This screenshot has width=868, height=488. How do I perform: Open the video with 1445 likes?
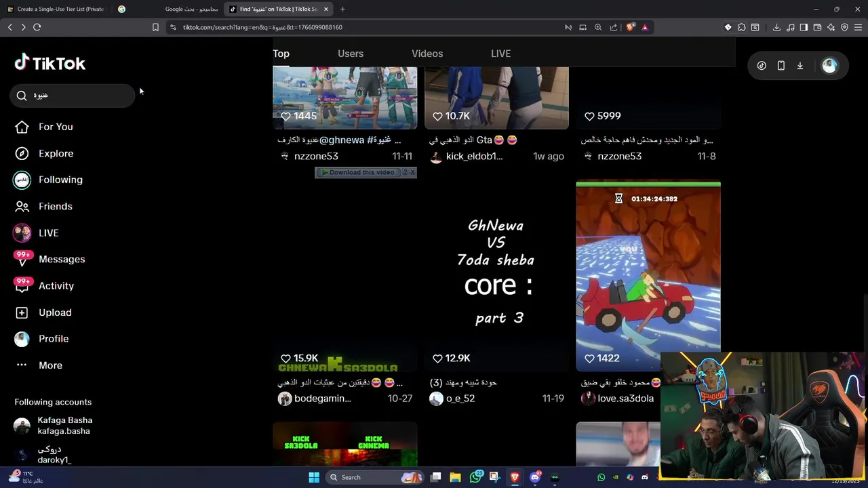344,98
